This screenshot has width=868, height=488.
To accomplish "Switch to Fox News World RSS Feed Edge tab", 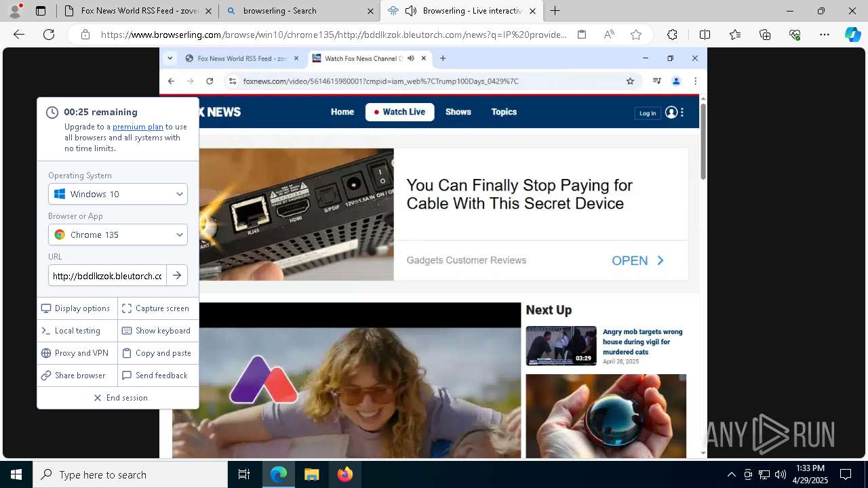I will pyautogui.click(x=137, y=11).
